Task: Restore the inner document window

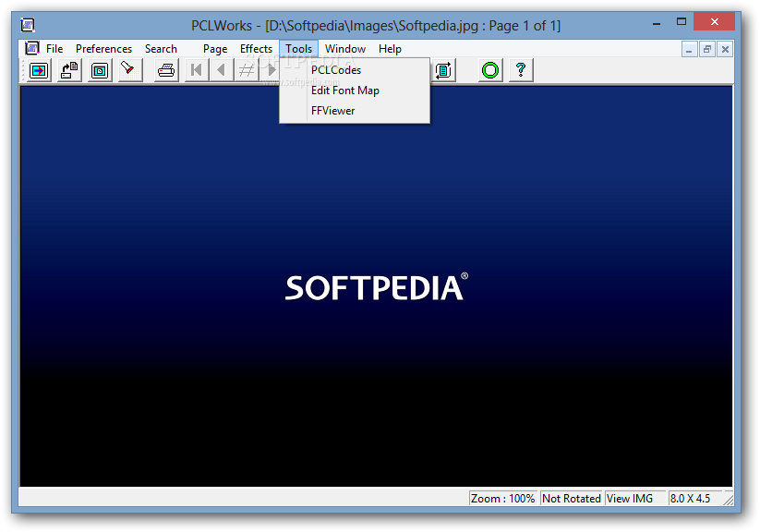Action: coord(707,49)
